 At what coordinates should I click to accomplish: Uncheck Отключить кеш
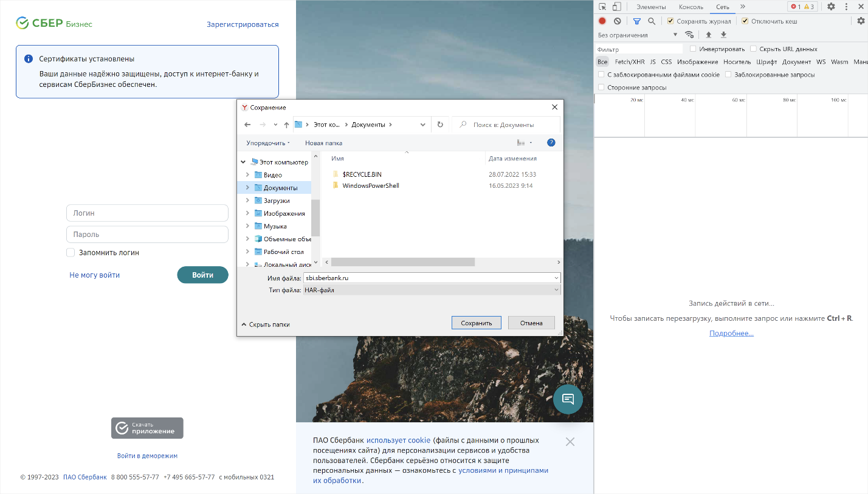[745, 21]
